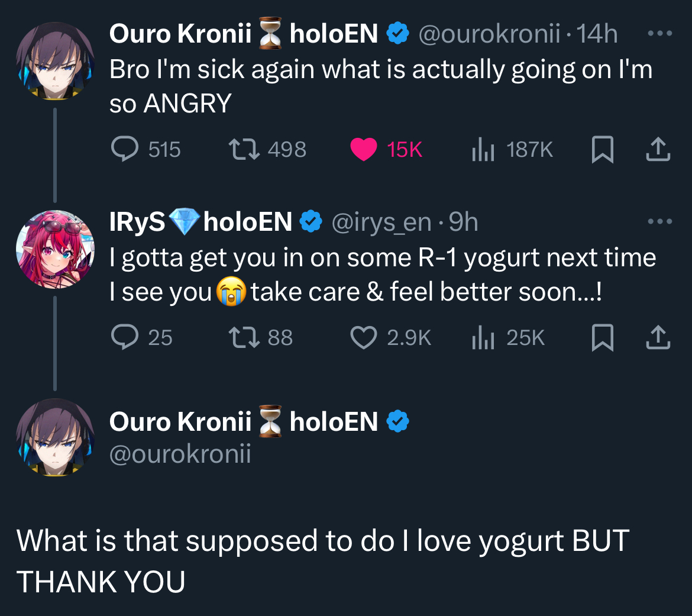
Task: Click the 14h timestamp on Kronii's tweet
Action: [x=597, y=34]
